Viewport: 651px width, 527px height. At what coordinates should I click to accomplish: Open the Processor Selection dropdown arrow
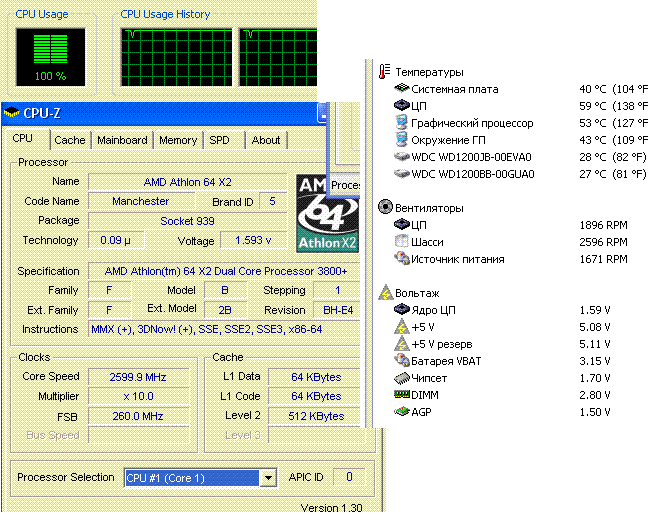coord(268,478)
